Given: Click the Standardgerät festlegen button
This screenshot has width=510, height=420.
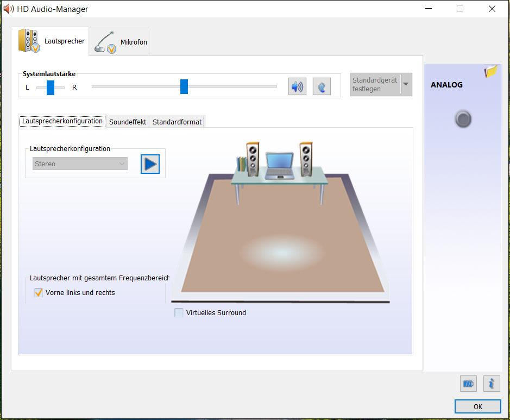Looking at the screenshot, I should [x=375, y=85].
